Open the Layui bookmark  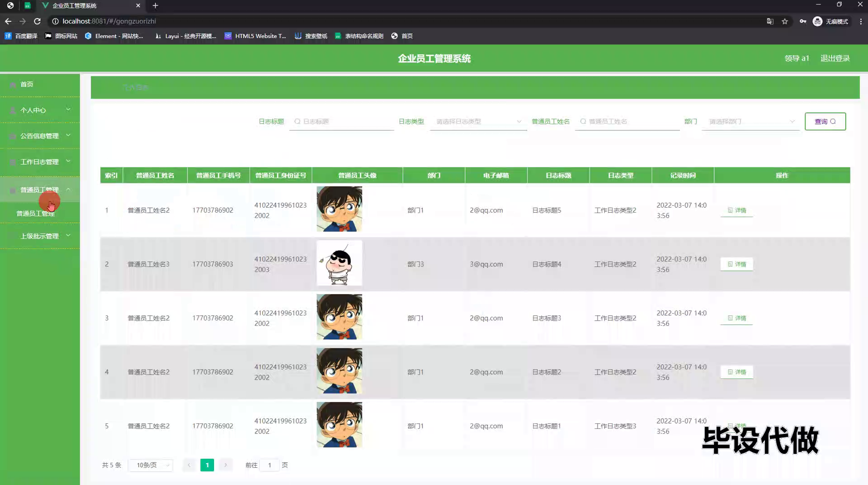(x=185, y=36)
